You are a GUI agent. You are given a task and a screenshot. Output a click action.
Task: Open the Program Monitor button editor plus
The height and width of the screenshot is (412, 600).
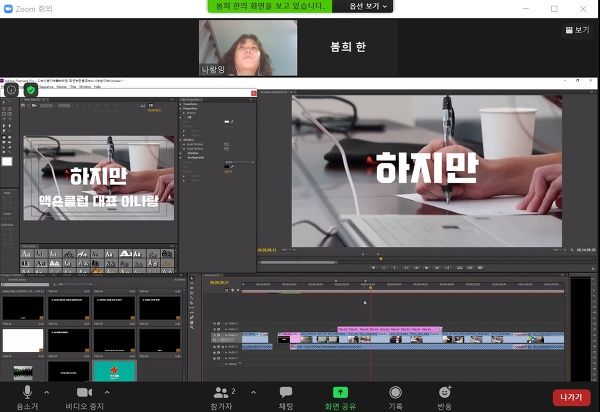[x=593, y=268]
